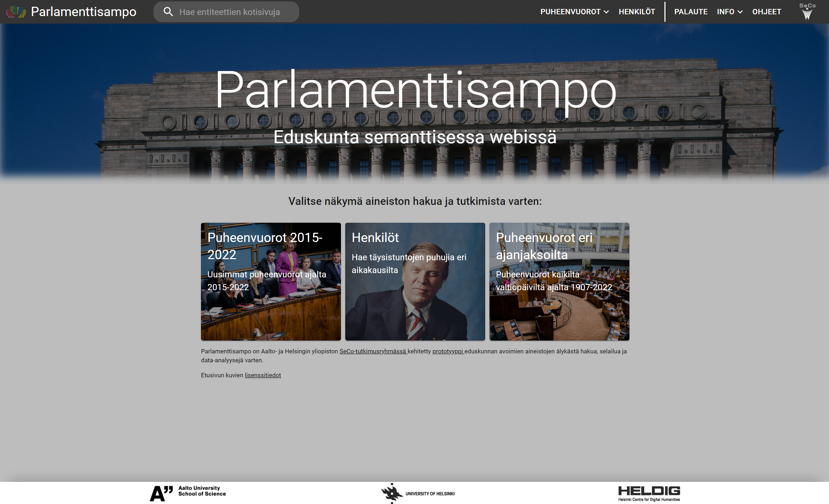Click the Parlamenttisampo colorful logo icon
Image resolution: width=829 pixels, height=504 pixels.
pos(16,12)
